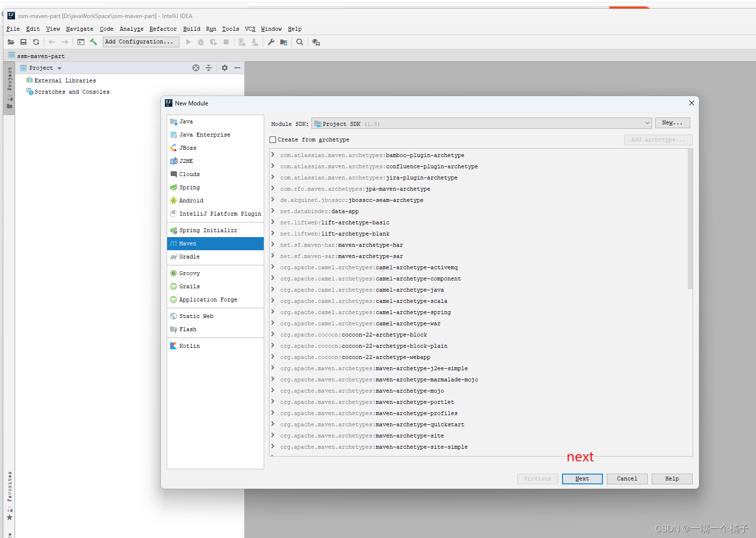Viewport: 756px width, 538px height.
Task: Click the Back navigation arrow
Action: (52, 42)
